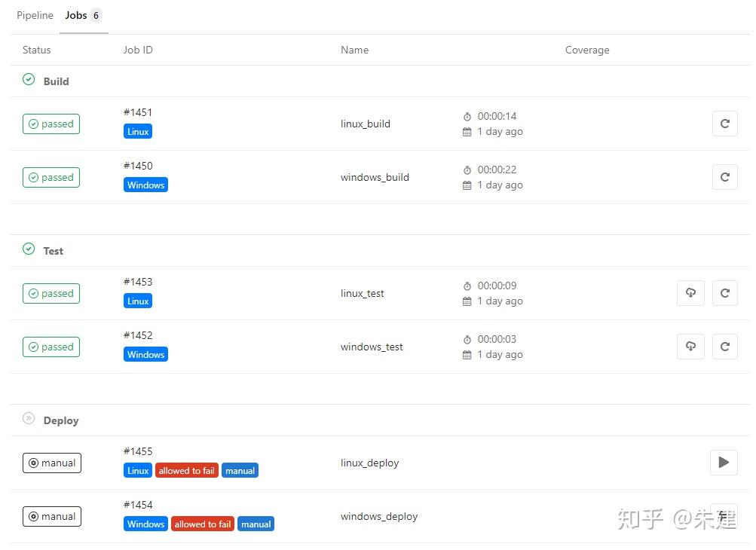Screen dimensions: 756x550
Task: Retry the linux_test job
Action: [724, 293]
